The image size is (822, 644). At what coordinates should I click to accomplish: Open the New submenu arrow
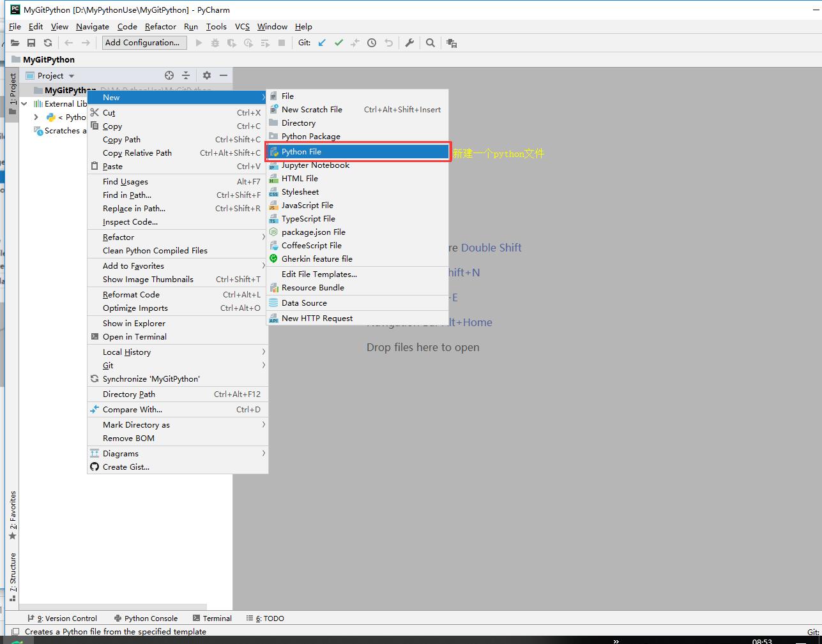pos(263,97)
